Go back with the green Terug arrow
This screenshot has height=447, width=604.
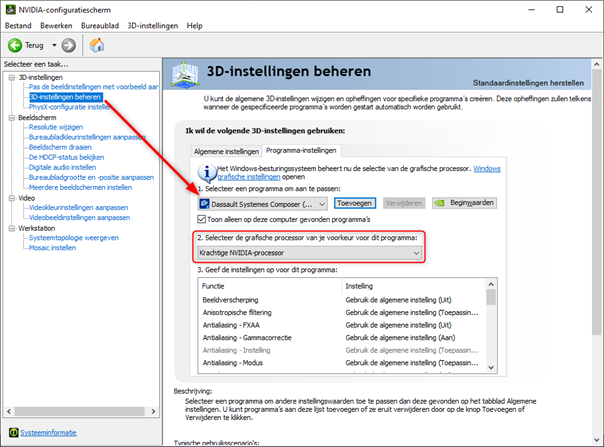(15, 45)
